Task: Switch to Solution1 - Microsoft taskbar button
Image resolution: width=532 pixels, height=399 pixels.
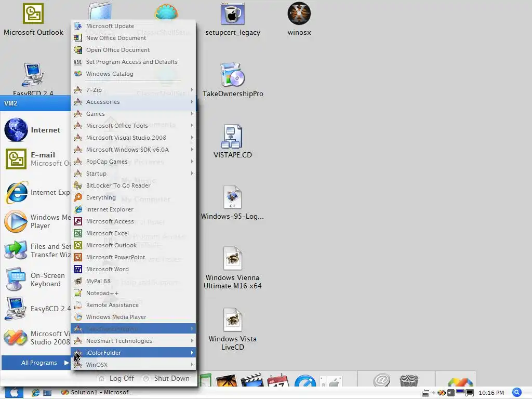Action: pos(97,392)
